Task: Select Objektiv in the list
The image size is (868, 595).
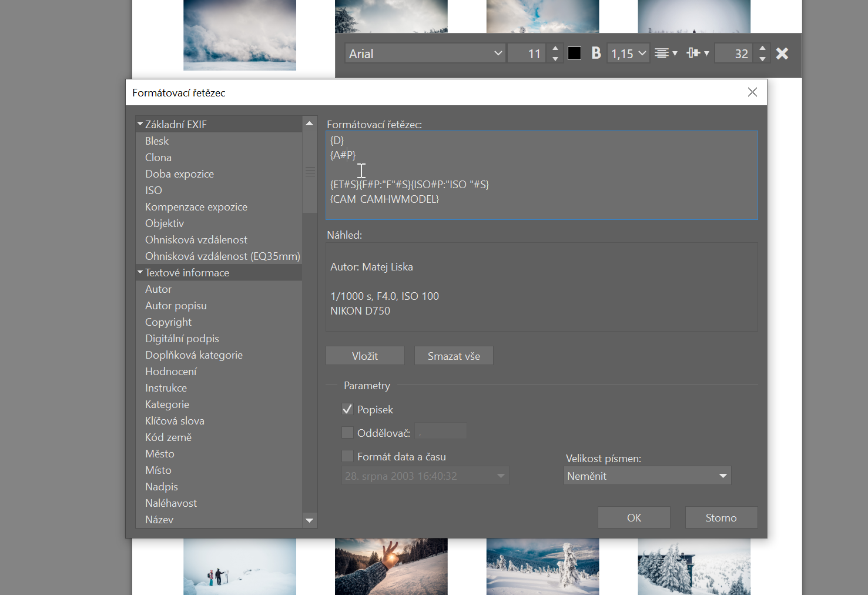Action: click(219, 223)
